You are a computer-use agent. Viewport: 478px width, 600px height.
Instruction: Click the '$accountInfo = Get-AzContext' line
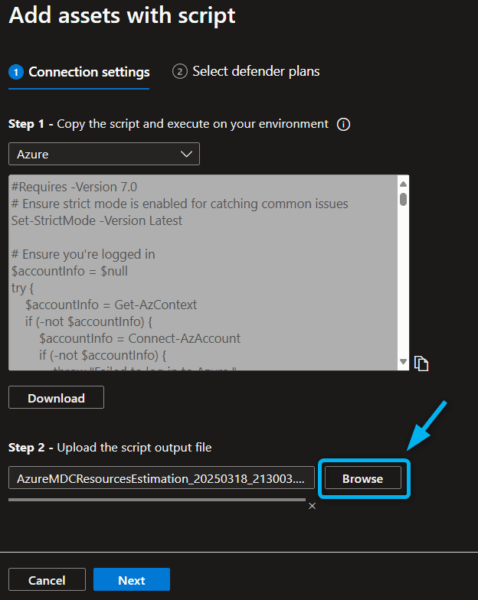tap(111, 305)
